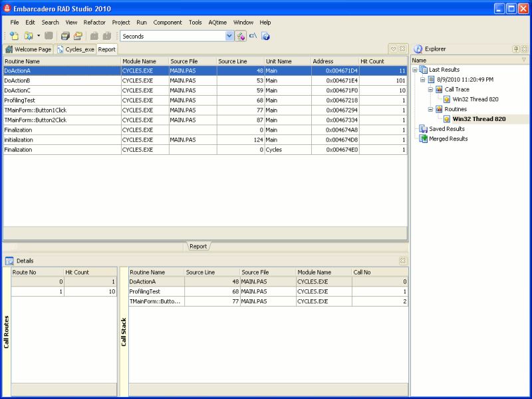
Task: Toggle the Details panel close control
Action: point(402,260)
